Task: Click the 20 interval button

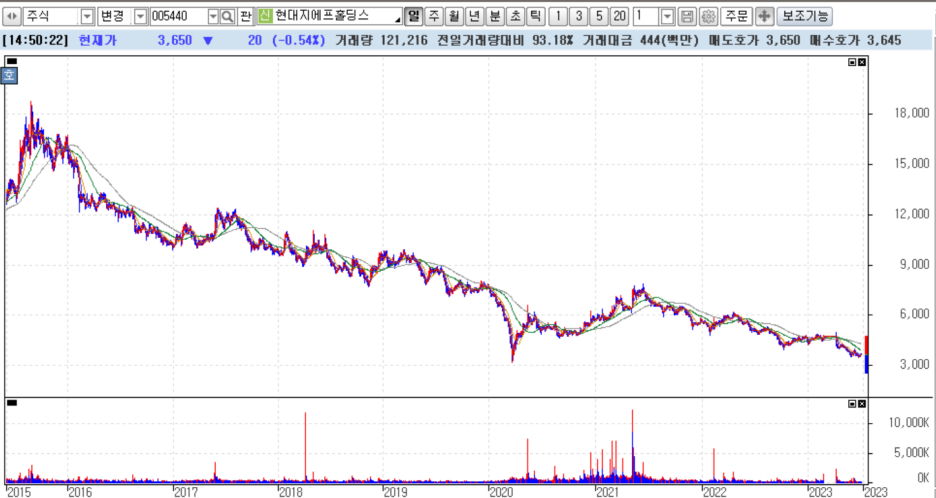Action: [x=619, y=17]
